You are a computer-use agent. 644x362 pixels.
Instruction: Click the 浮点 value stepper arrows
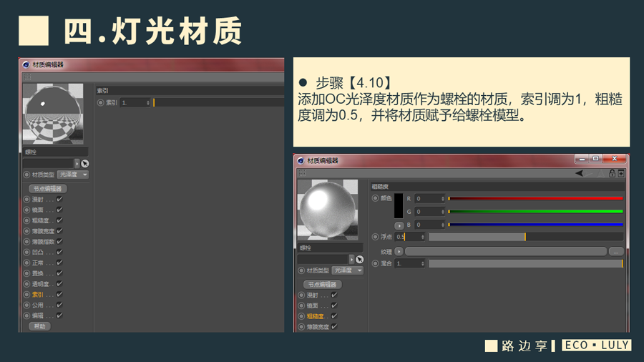click(x=423, y=237)
